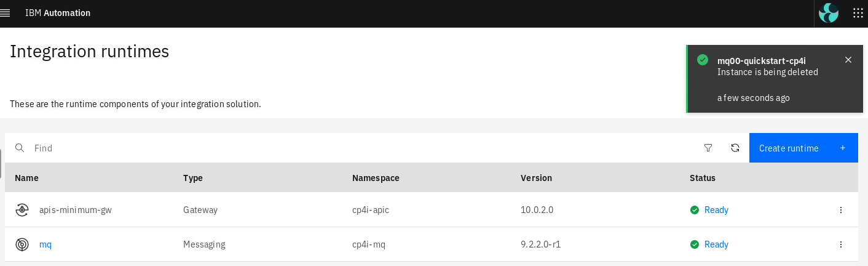Open overflow menu for mq row

coord(841,244)
